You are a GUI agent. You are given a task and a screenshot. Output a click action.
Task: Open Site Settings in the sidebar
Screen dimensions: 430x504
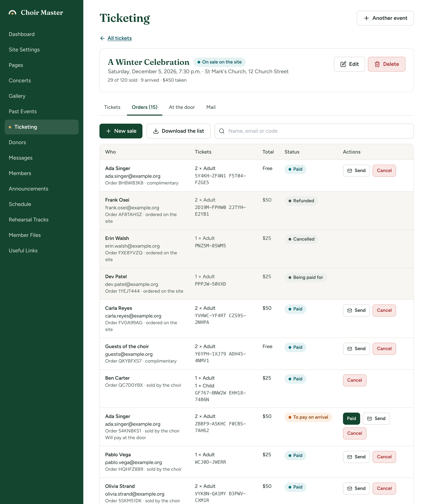click(x=42, y=50)
